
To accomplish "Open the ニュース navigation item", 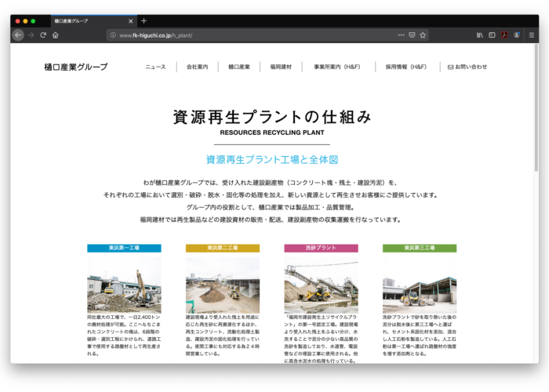I will pyautogui.click(x=155, y=67).
